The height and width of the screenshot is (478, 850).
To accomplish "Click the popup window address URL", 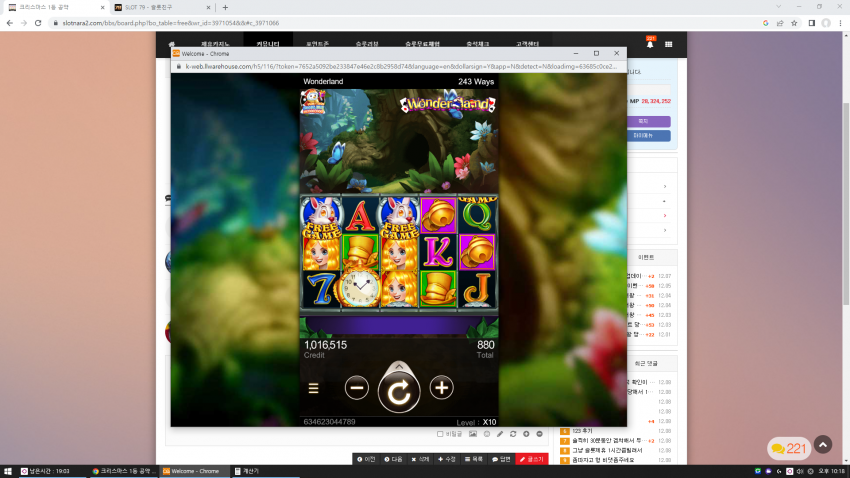I will click(401, 67).
